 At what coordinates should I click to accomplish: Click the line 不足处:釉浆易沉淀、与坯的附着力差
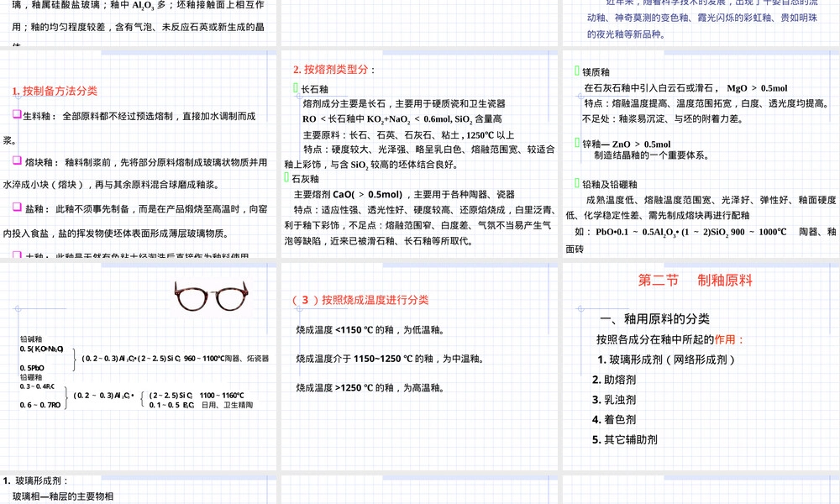click(663, 119)
